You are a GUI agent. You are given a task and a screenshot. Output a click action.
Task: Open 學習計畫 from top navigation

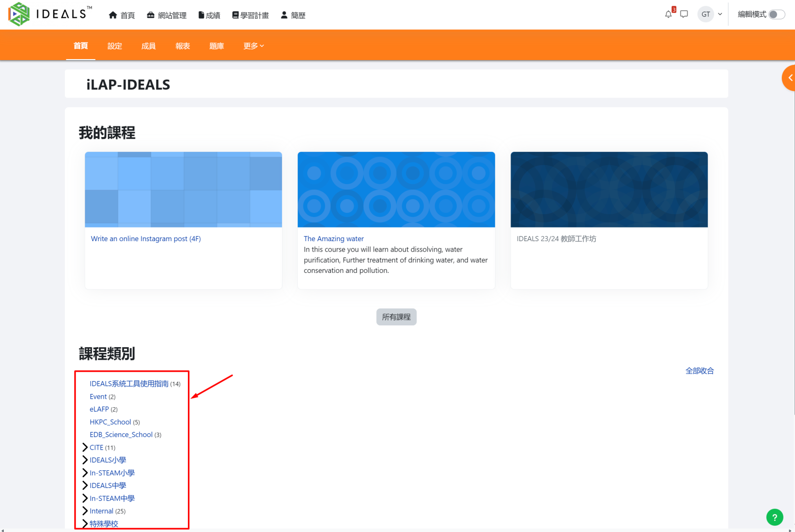[250, 15]
